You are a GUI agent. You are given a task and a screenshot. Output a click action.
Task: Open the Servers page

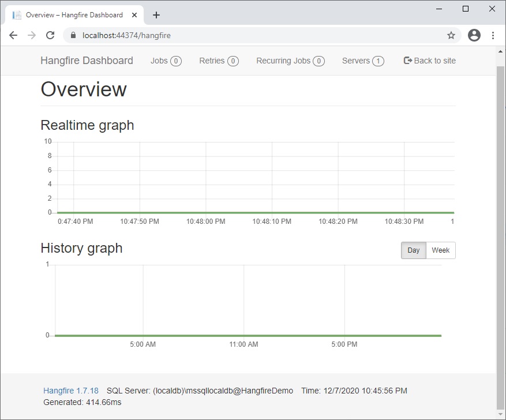click(x=363, y=61)
